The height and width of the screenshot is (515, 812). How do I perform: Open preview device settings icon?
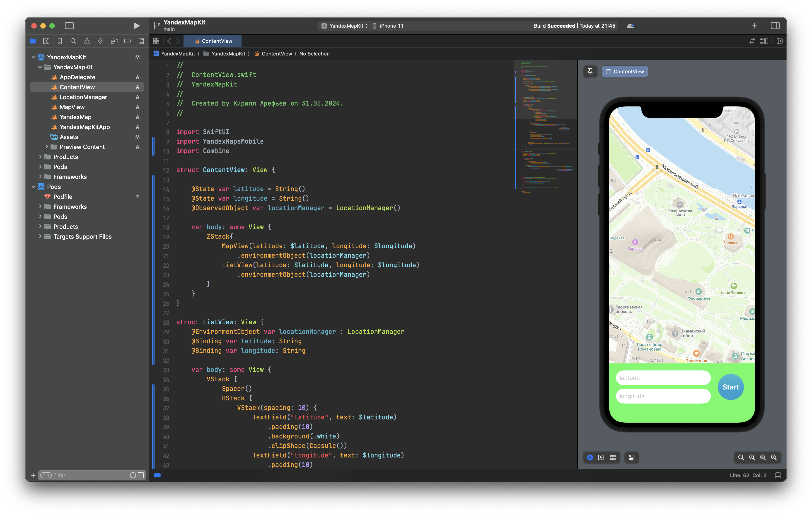632,457
